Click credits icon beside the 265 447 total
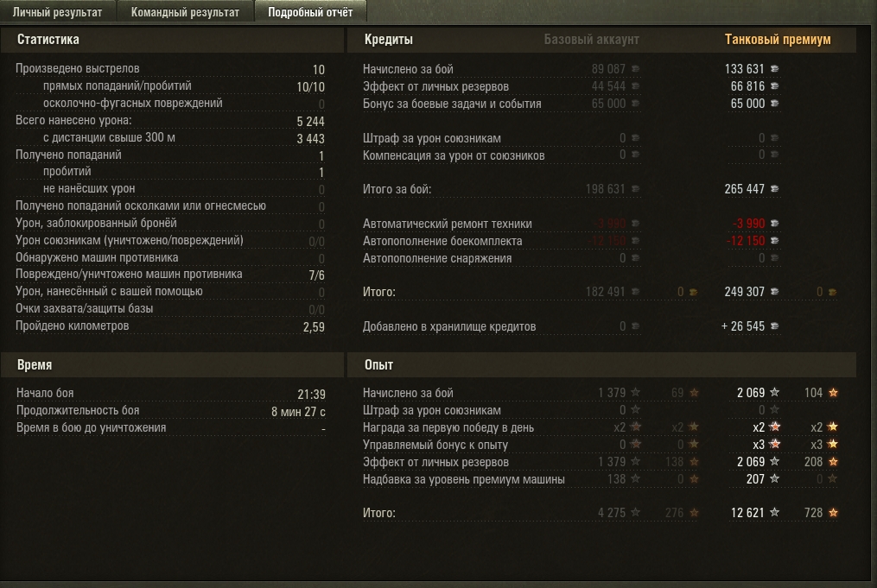This screenshot has height=588, width=877. pyautogui.click(x=774, y=189)
